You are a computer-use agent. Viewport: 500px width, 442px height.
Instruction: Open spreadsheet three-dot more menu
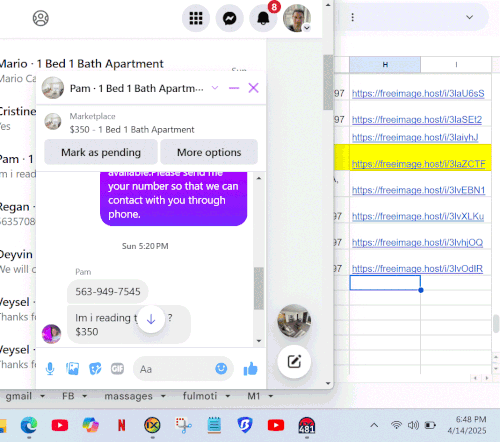pyautogui.click(x=352, y=17)
